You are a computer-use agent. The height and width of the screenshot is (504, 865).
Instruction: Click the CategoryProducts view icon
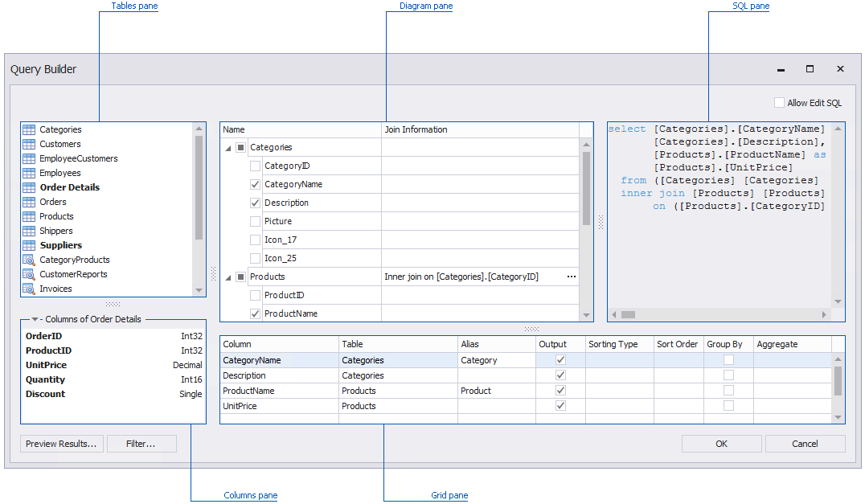click(29, 260)
